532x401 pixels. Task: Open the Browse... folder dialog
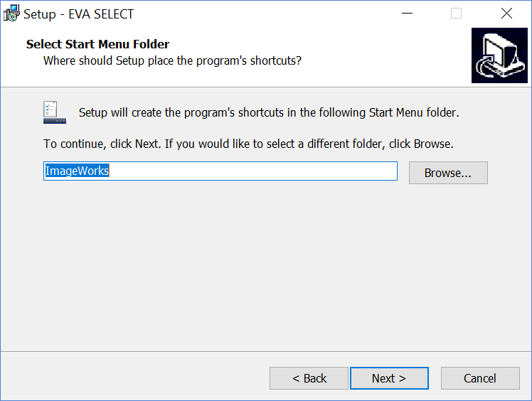click(448, 173)
